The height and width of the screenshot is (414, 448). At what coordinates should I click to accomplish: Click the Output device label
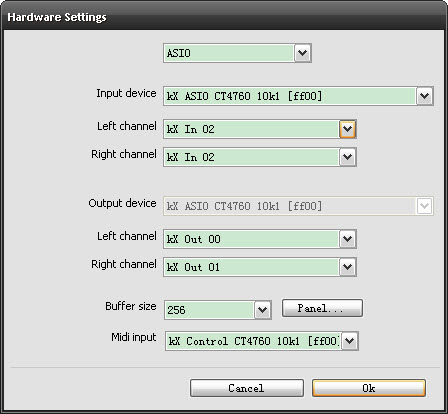122,203
